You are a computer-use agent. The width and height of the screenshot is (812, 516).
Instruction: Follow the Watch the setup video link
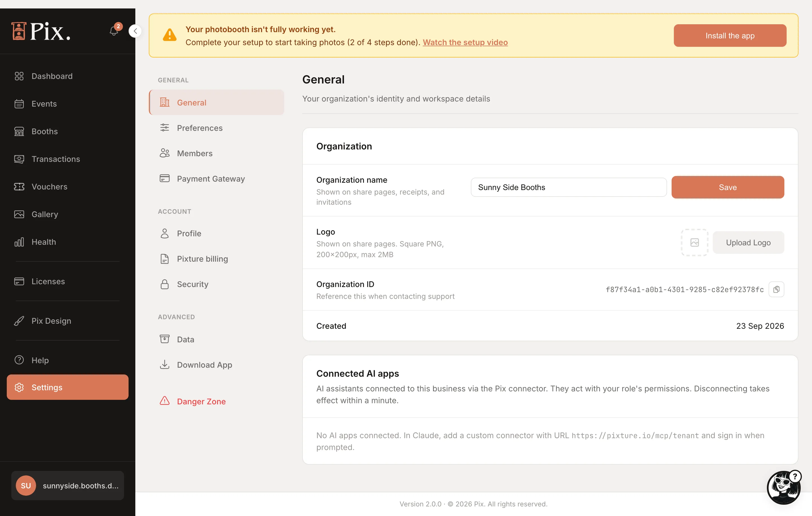click(465, 42)
